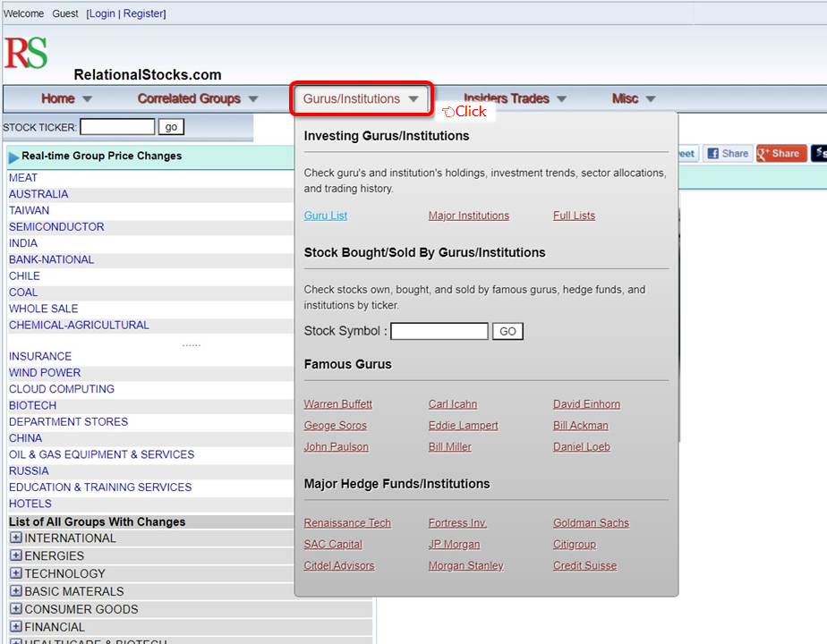Select the MEAT group link
This screenshot has width=827, height=644.
point(23,178)
